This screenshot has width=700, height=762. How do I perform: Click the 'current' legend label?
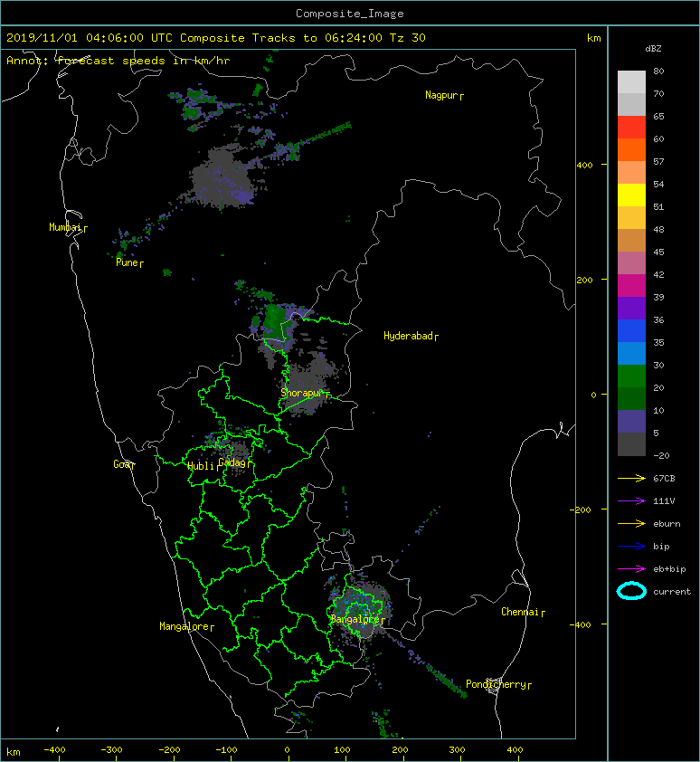[672, 592]
